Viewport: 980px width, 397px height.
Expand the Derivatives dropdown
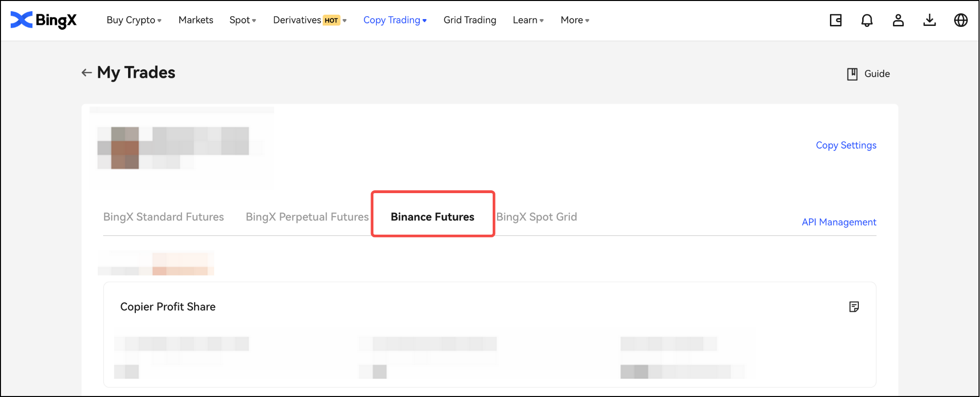pos(310,20)
